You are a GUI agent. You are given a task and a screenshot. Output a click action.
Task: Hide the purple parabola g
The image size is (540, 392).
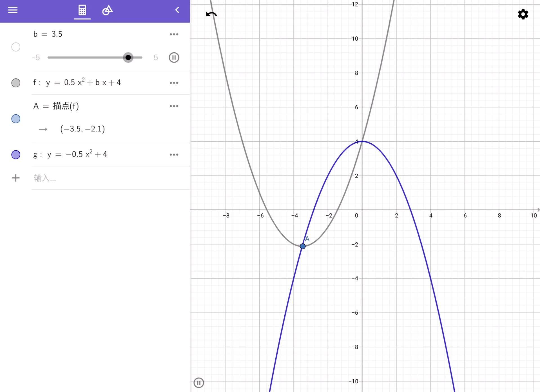[x=16, y=155]
